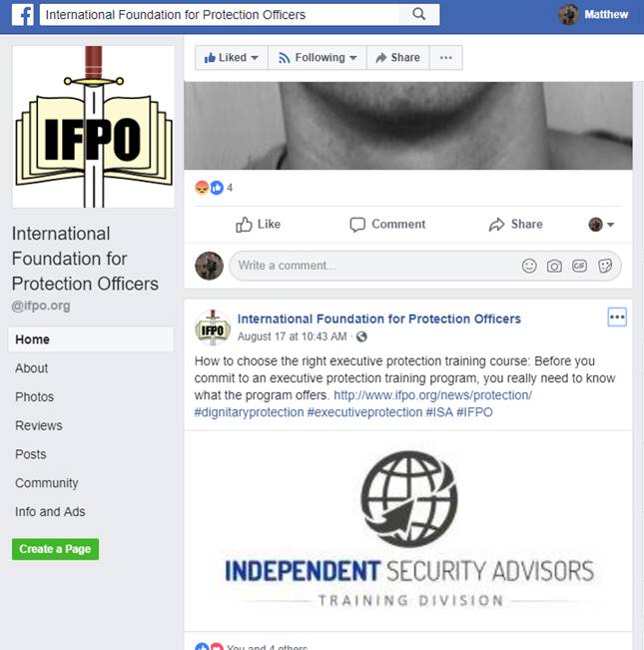Viewport: 644px width, 650px height.
Task: Open the comment-as profile selector dropdown
Action: (601, 225)
